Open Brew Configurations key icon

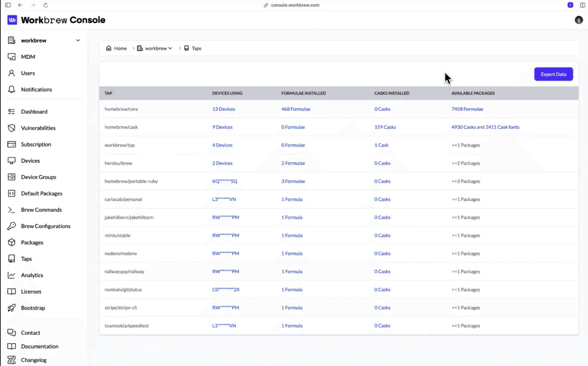11,226
